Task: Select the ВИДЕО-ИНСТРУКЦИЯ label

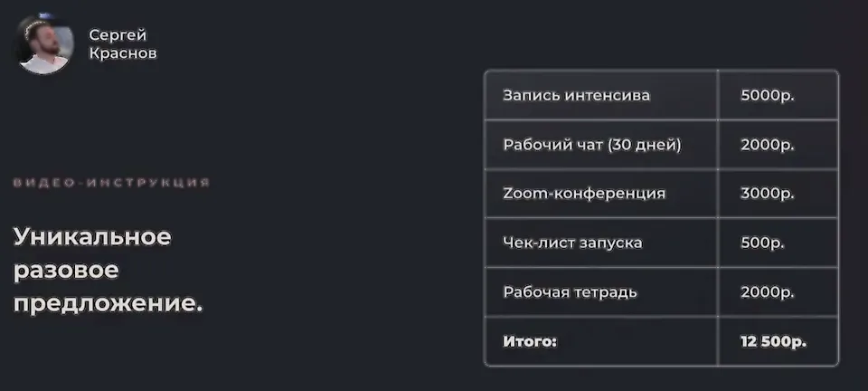Action: pyautogui.click(x=111, y=183)
